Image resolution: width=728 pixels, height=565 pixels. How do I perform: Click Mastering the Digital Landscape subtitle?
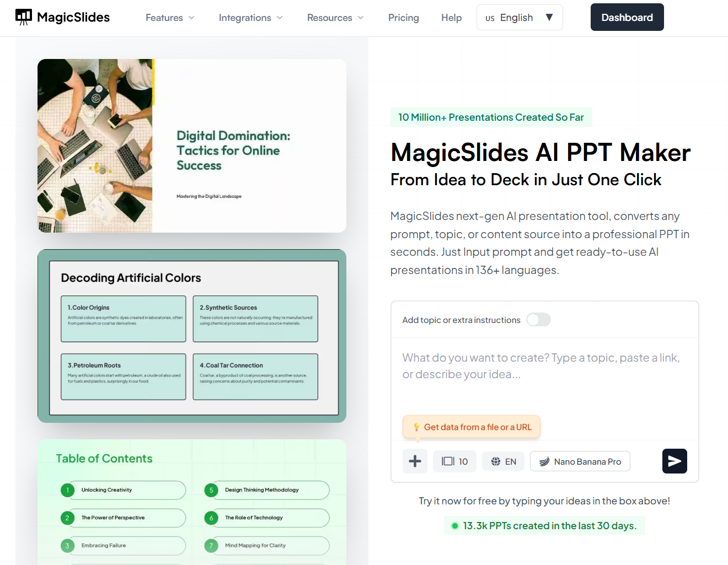209,196
